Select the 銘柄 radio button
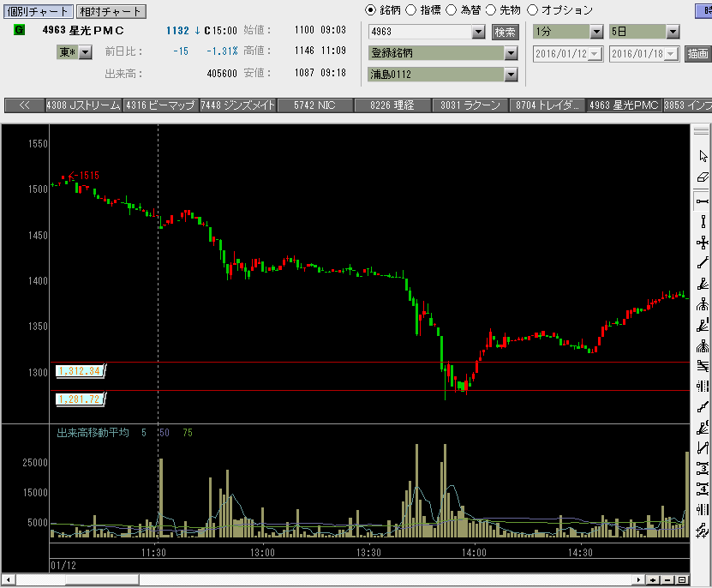Screen dimensions: 712x588 [370, 10]
